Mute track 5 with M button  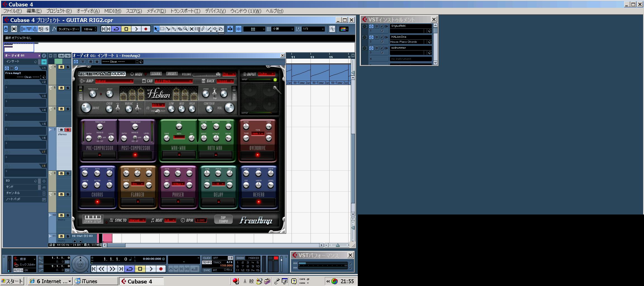[61, 88]
